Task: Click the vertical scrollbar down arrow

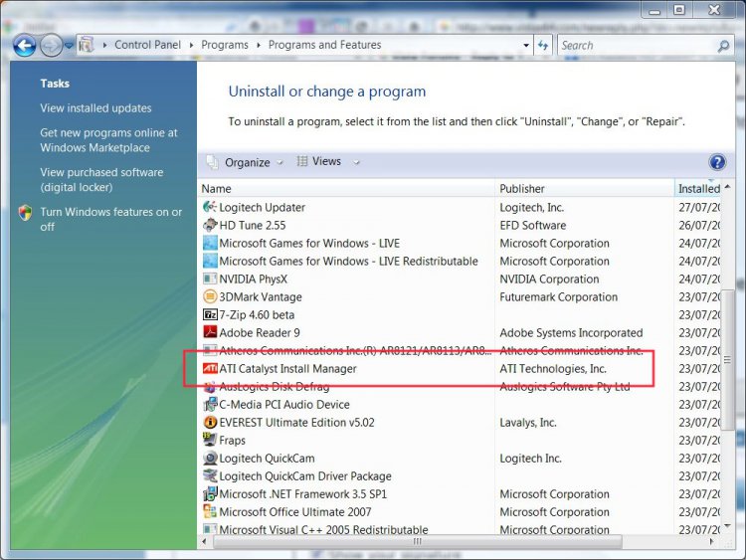Action: pyautogui.click(x=727, y=526)
